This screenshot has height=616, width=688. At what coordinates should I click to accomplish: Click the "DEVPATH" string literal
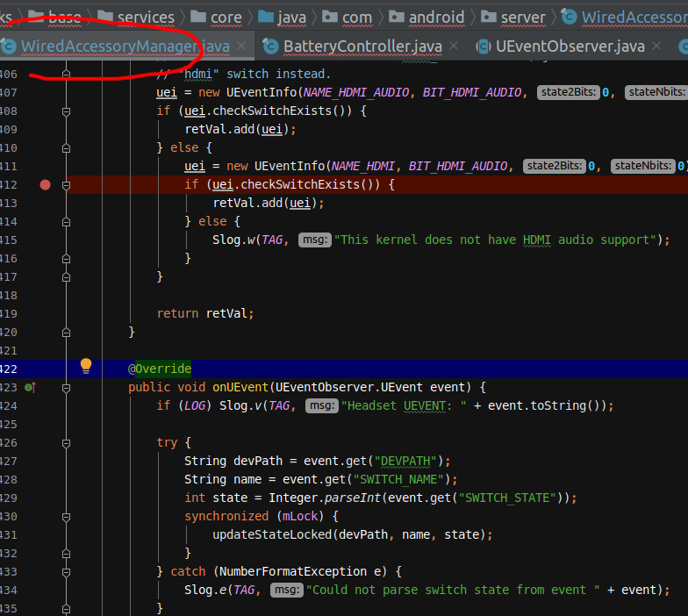pyautogui.click(x=405, y=461)
